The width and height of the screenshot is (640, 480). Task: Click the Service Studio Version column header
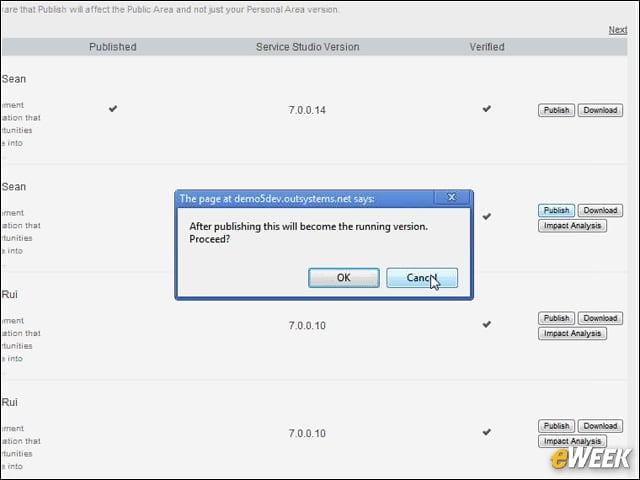(x=308, y=47)
